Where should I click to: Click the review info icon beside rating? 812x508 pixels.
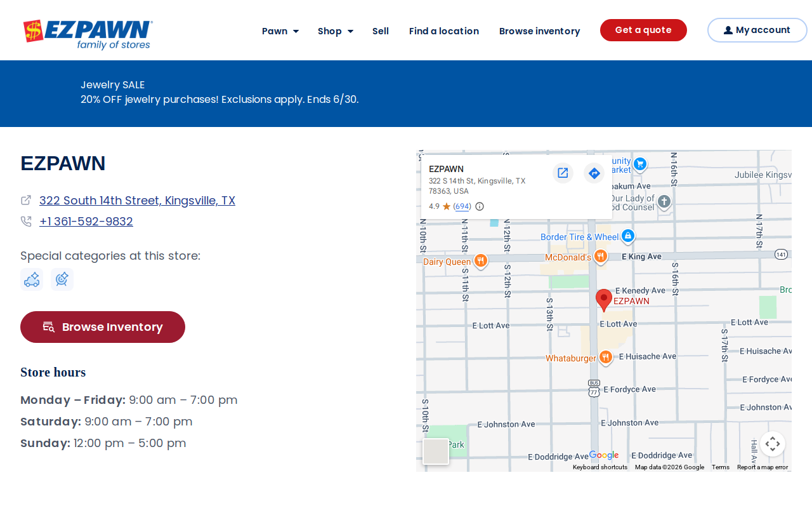[480, 206]
